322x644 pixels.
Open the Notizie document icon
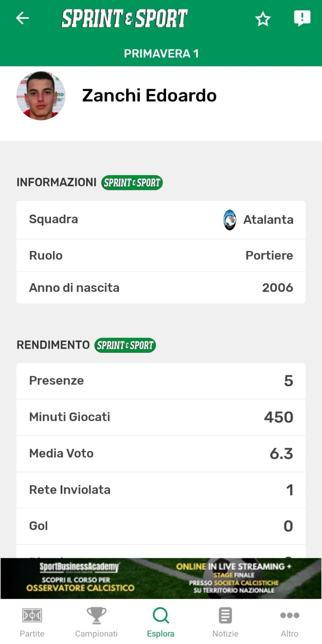pos(225,615)
